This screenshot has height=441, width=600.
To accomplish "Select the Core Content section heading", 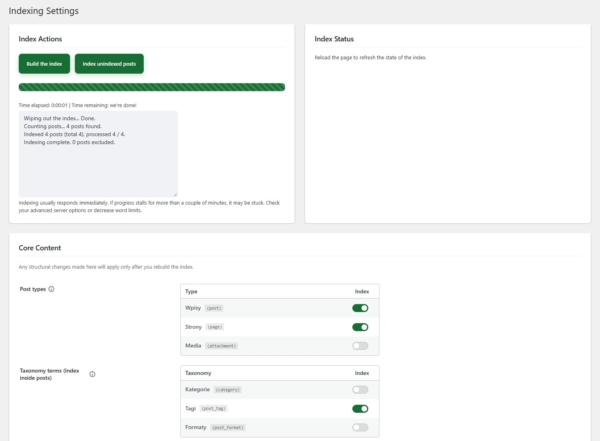I will (40, 248).
